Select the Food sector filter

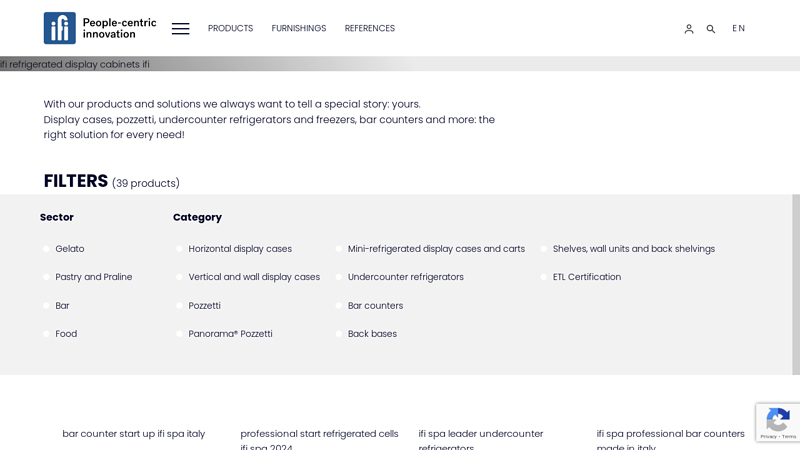click(x=60, y=334)
